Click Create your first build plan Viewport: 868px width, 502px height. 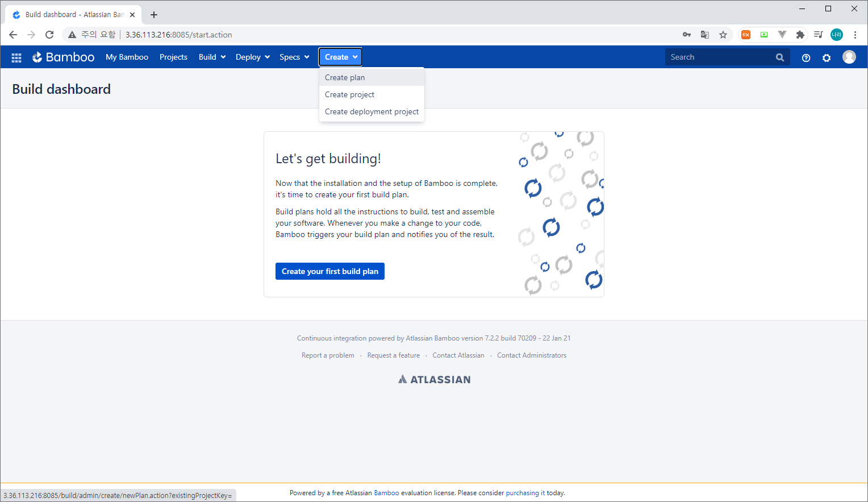[x=330, y=271]
